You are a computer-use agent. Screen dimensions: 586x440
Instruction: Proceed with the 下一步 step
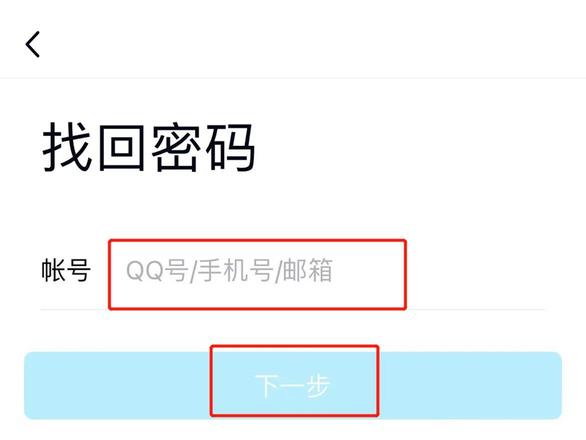(x=293, y=385)
